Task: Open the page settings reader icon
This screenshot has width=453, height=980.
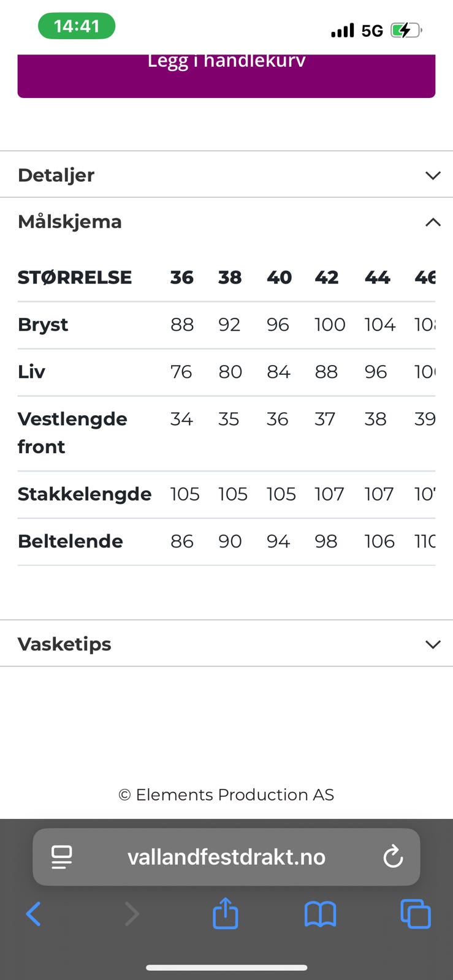Action: [x=62, y=857]
